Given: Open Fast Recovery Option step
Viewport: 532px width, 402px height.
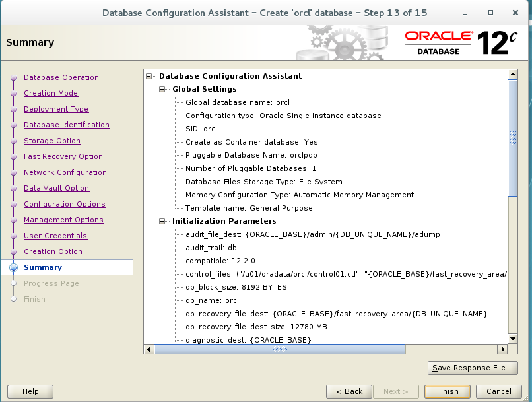Looking at the screenshot, I should (63, 156).
